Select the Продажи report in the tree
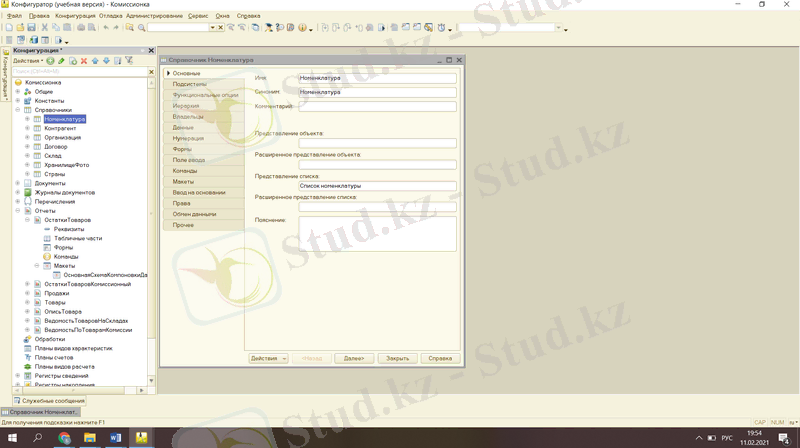This screenshot has height=448, width=800. click(x=57, y=293)
